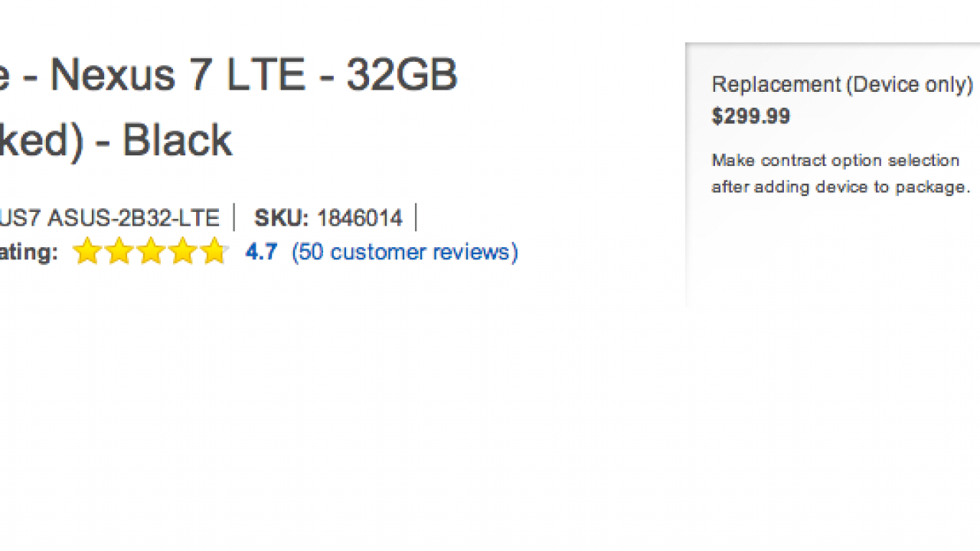Click the bold "ating:" label before stars
Image resolution: width=980 pixels, height=551 pixels.
point(28,253)
